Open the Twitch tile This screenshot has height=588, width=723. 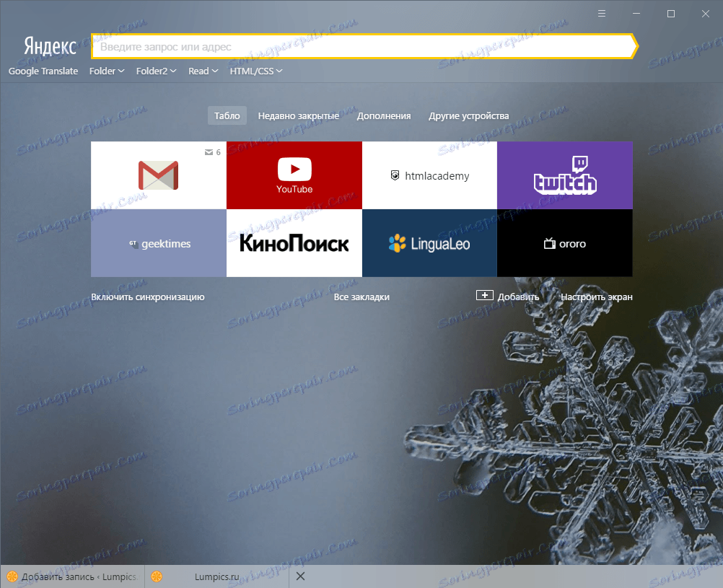tap(565, 175)
